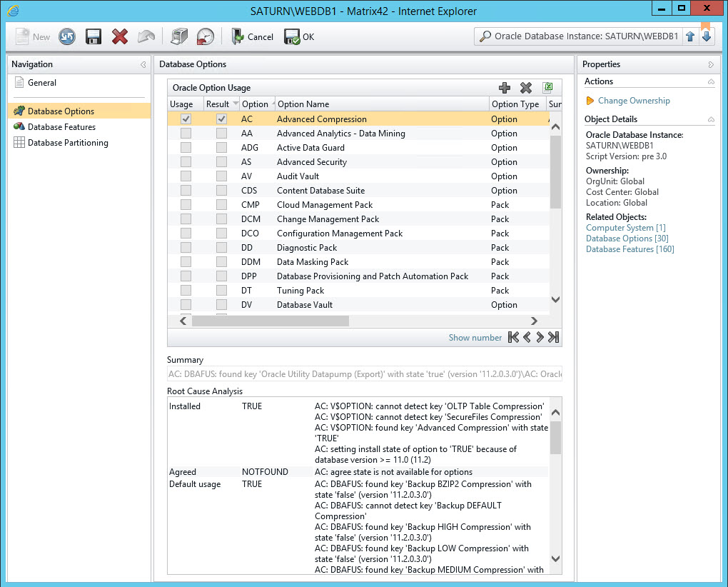Viewport: 728px width, 587px height.
Task: Open Database Features in the navigation
Action: pyautogui.click(x=61, y=127)
